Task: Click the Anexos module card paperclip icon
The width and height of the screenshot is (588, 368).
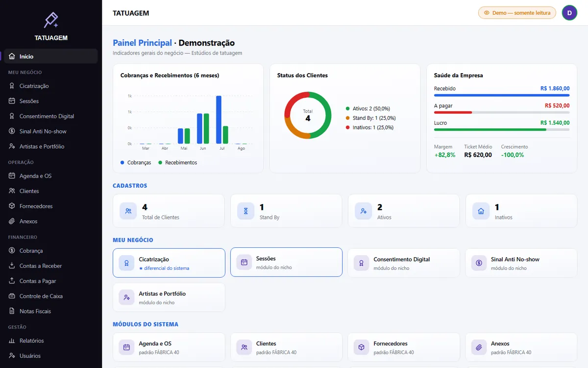Action: pos(479,347)
